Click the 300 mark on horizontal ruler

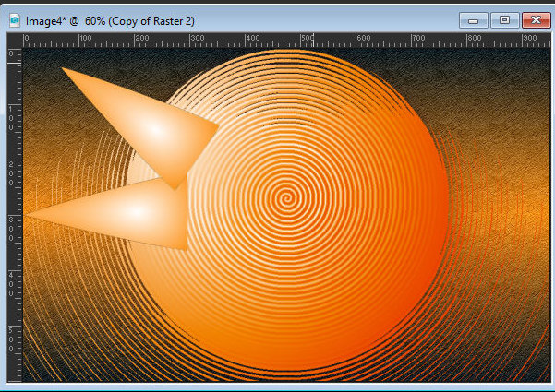(195, 40)
